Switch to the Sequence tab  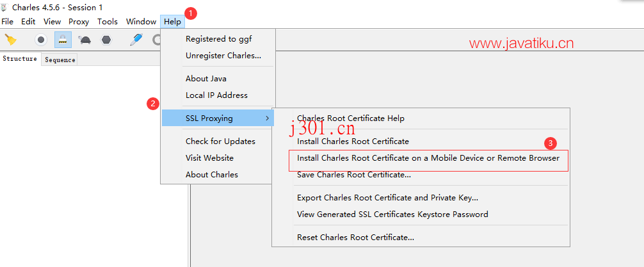[60, 60]
